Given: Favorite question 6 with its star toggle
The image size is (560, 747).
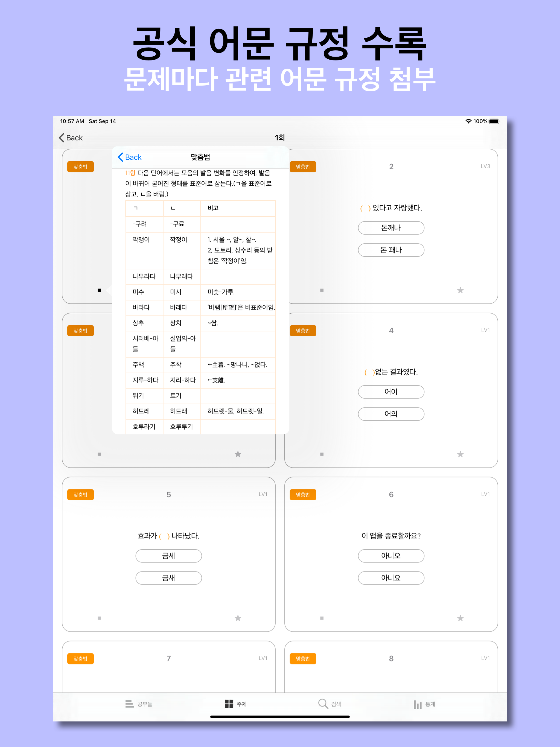Looking at the screenshot, I should (x=460, y=618).
